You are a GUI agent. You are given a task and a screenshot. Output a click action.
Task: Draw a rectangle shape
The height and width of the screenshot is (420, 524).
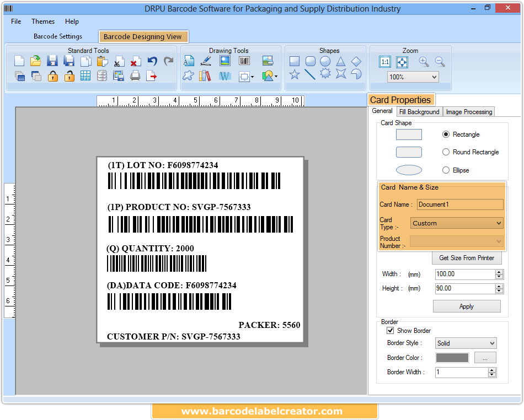(x=295, y=61)
